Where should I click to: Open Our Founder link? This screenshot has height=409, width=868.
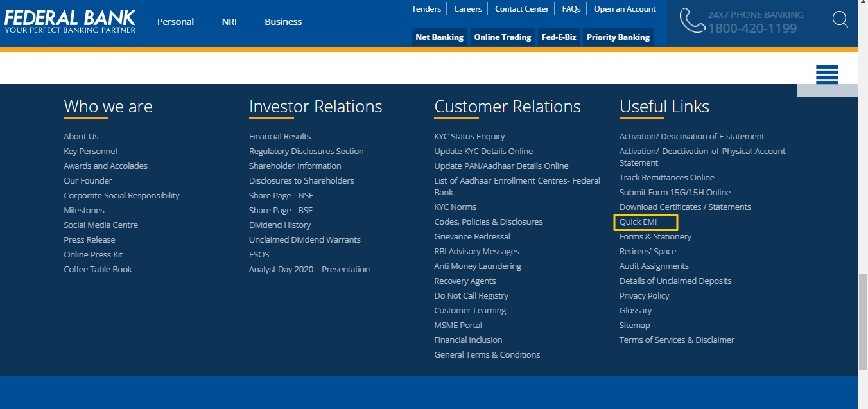click(88, 180)
